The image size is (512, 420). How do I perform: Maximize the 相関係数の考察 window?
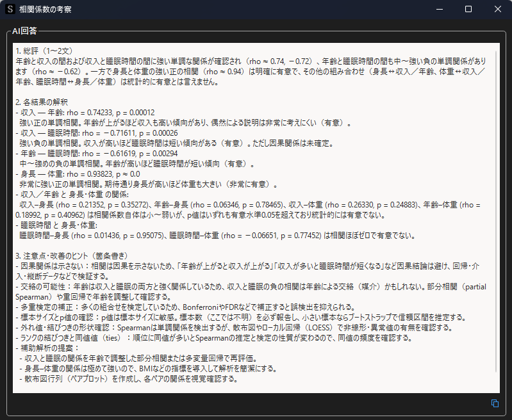pyautogui.click(x=468, y=9)
